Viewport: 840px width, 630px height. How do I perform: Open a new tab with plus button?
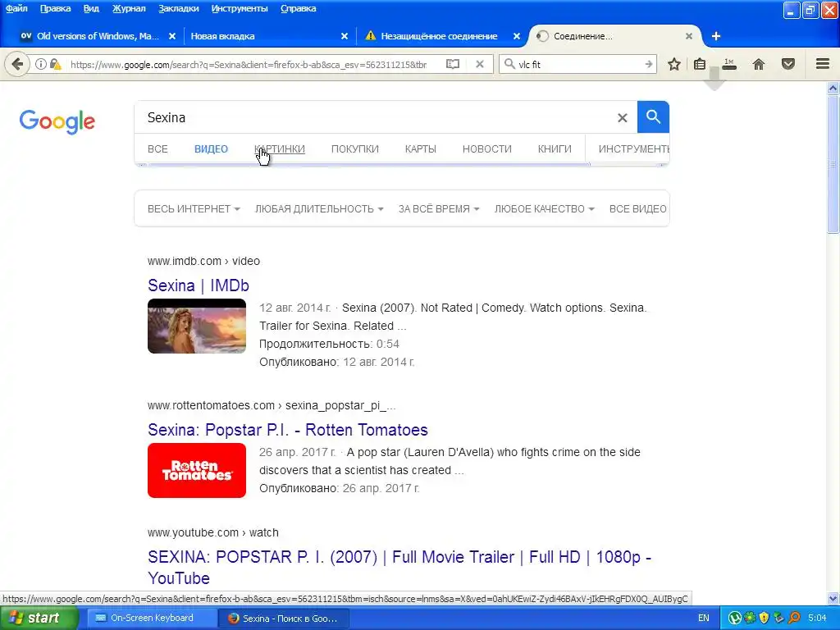tap(715, 36)
